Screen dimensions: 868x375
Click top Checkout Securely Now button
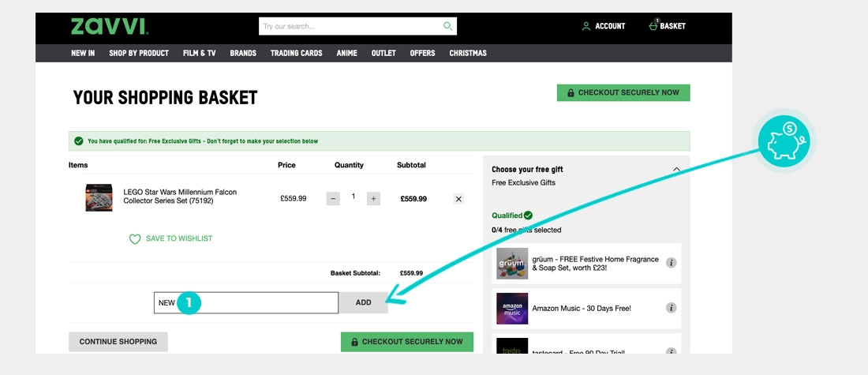point(623,92)
